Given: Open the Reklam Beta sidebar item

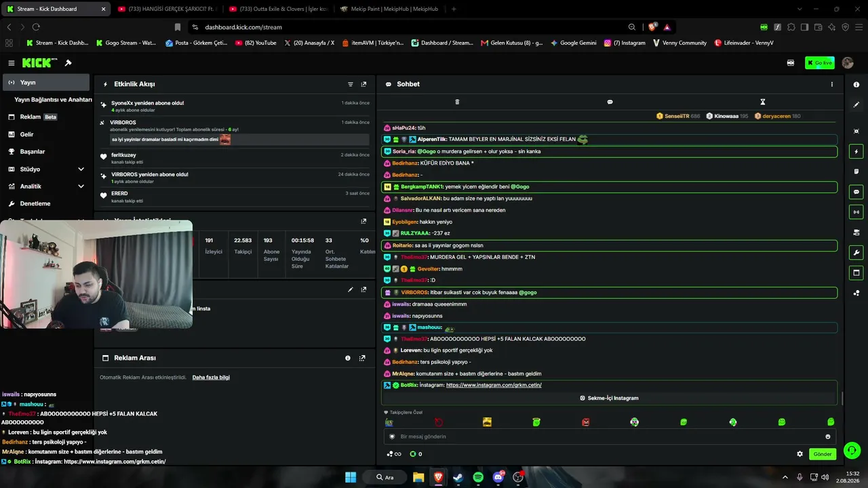Looking at the screenshot, I should point(47,117).
